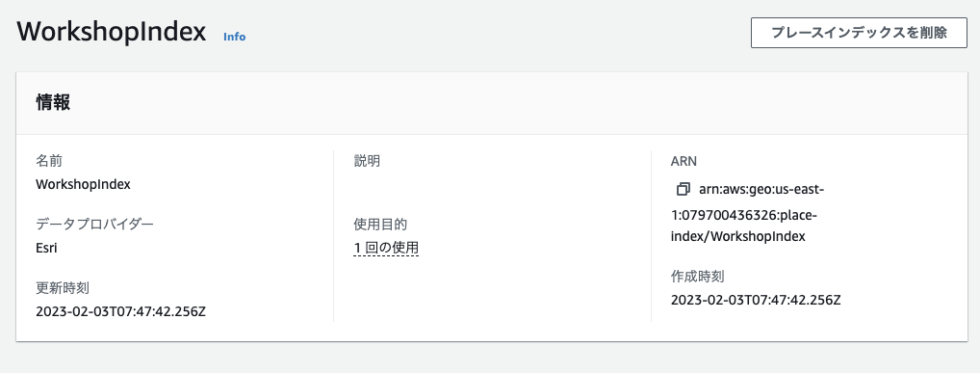Copy the ARN using the copy icon

click(x=683, y=189)
